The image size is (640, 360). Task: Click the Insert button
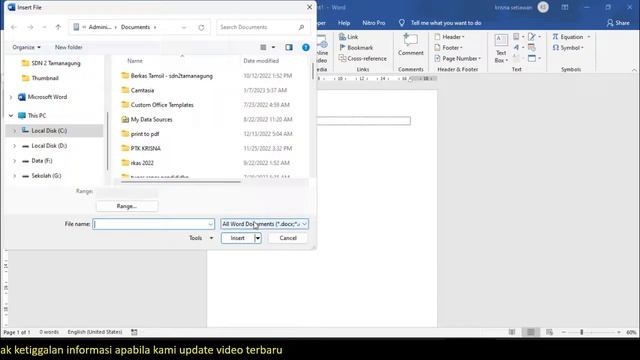pyautogui.click(x=238, y=238)
